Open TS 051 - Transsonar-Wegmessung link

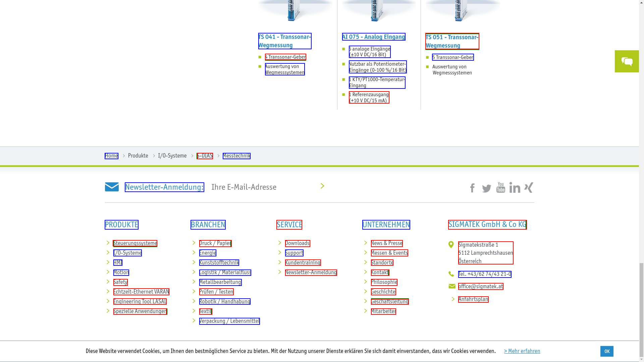click(452, 41)
